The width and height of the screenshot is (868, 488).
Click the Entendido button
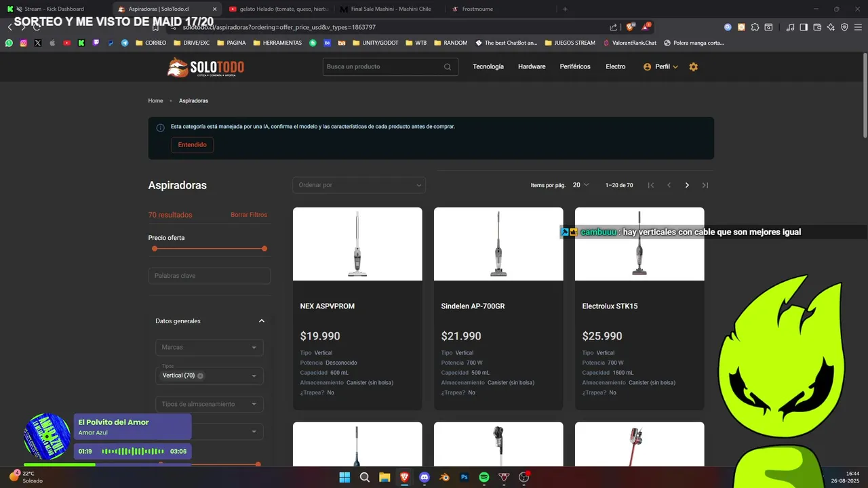[192, 145]
